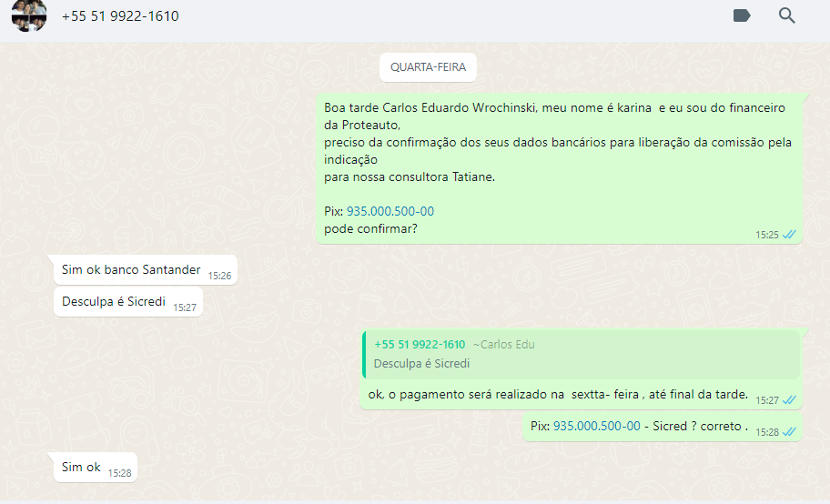Click the 15:26 timestamp on Santander message
Image resolution: width=830 pixels, height=504 pixels.
point(219,276)
